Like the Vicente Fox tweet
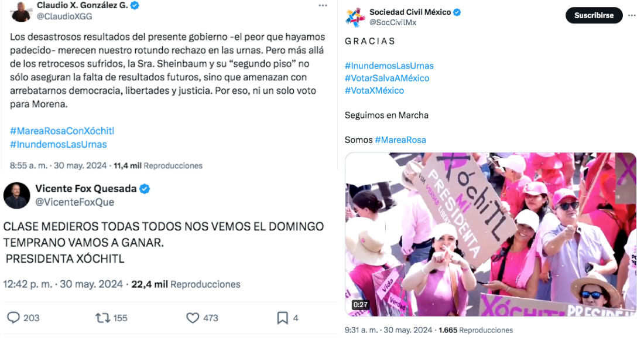 (x=193, y=318)
